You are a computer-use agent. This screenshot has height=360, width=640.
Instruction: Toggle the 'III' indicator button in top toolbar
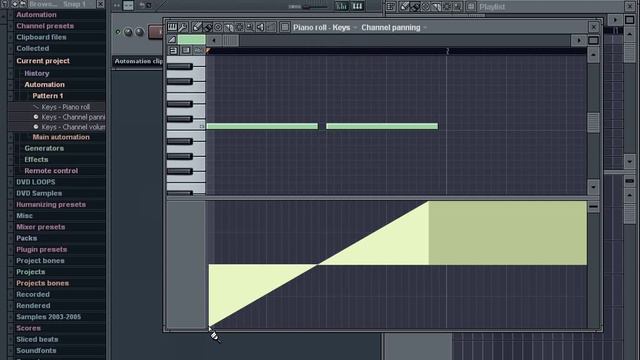(357, 6)
